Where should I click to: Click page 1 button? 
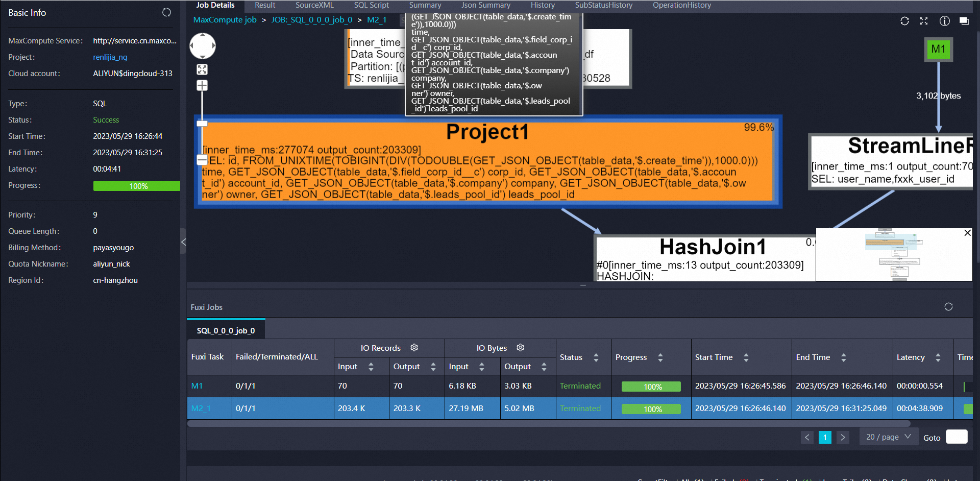(x=825, y=437)
